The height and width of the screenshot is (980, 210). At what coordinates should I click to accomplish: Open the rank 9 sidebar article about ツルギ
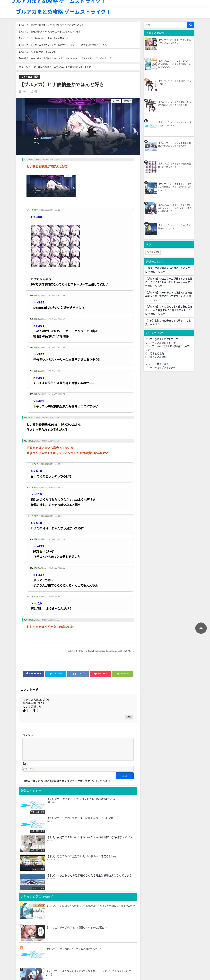[x=169, y=208]
